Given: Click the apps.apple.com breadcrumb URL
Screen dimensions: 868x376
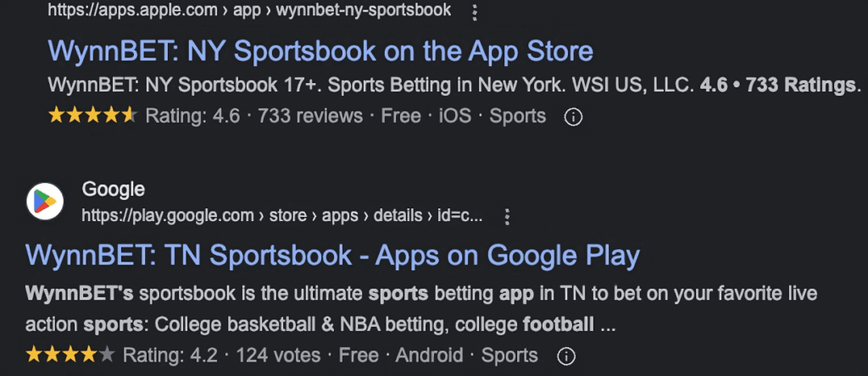Looking at the screenshot, I should (249, 11).
